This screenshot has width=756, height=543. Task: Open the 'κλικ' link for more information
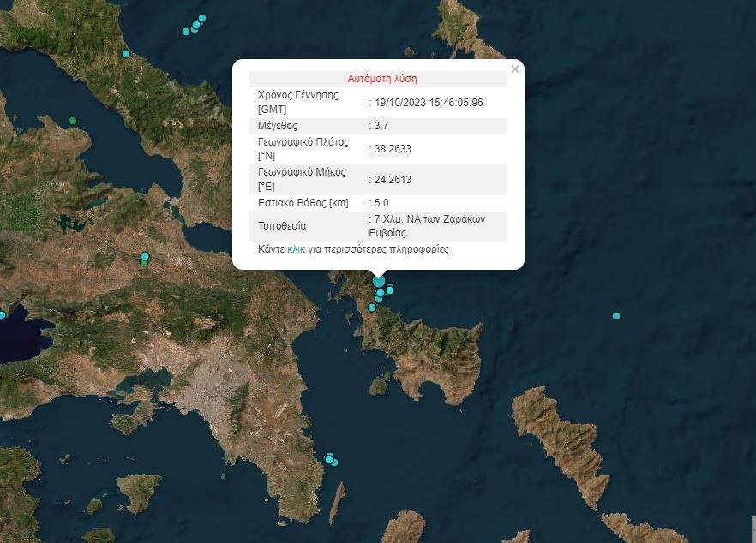[296, 250]
